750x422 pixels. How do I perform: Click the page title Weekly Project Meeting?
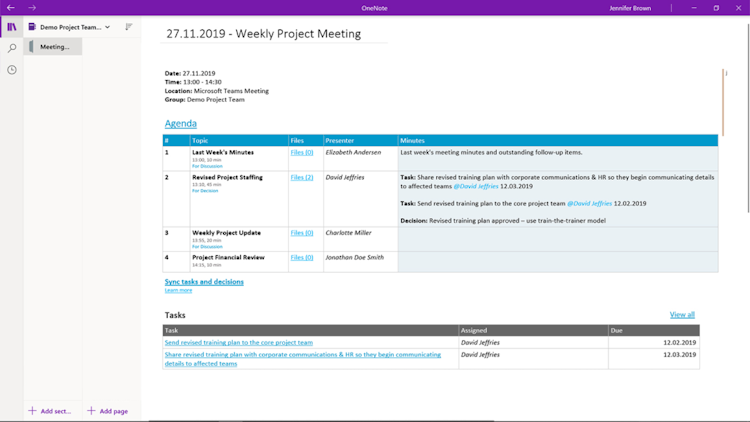(x=264, y=33)
